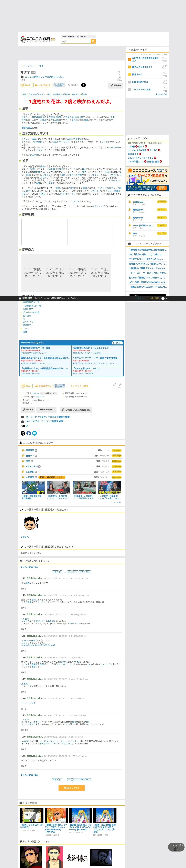Click TV icon beside キーワード「マダオ」search link
This screenshot has width=186, height=868.
tap(22, 417)
